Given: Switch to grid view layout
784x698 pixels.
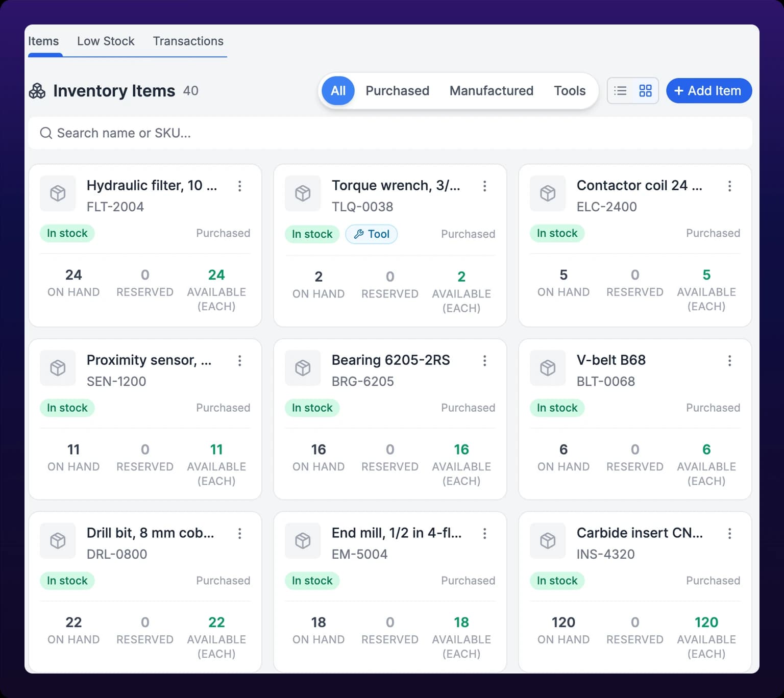Looking at the screenshot, I should click(x=645, y=91).
